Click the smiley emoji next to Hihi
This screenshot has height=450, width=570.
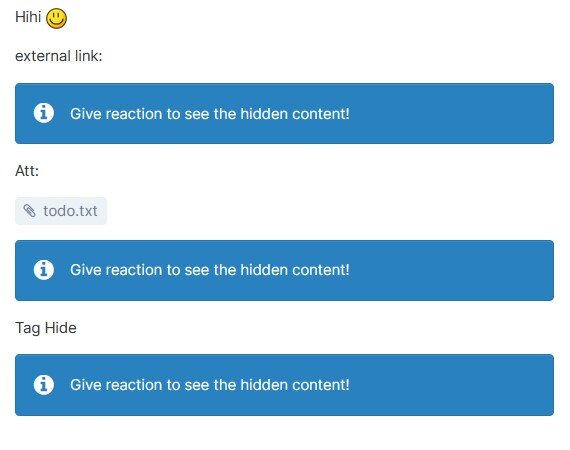coord(56,18)
